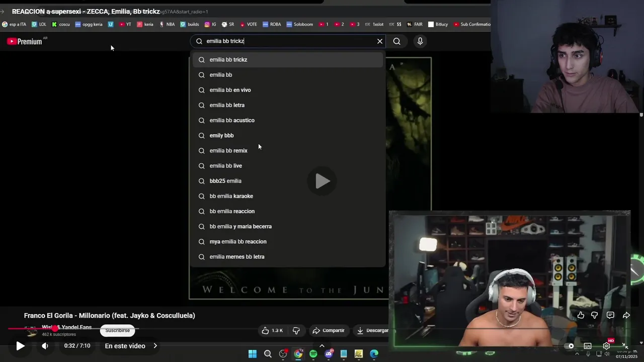Open the YouTube Premium home logo
The image size is (644, 362).
[x=25, y=41]
